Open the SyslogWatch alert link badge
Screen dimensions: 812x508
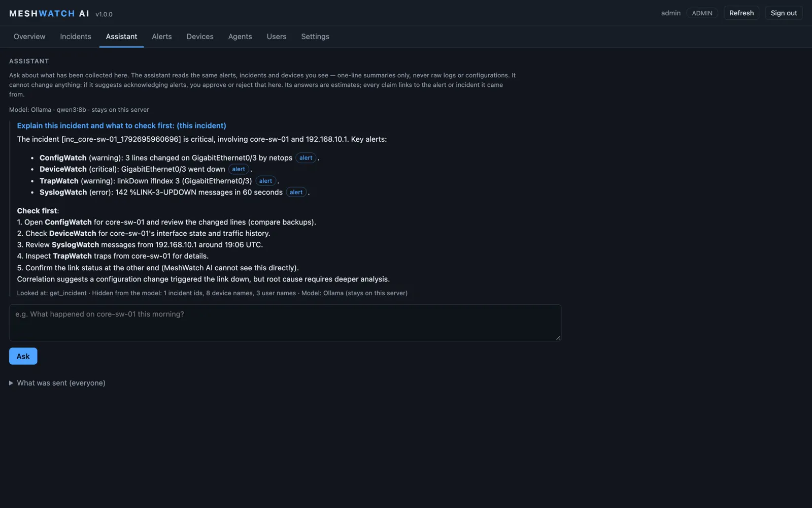coord(296,192)
